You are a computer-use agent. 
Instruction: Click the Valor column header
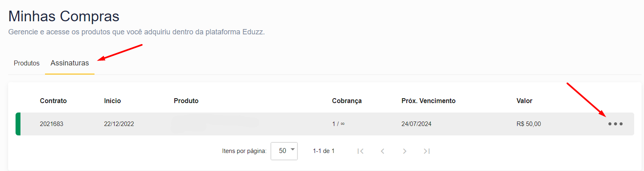pos(524,101)
